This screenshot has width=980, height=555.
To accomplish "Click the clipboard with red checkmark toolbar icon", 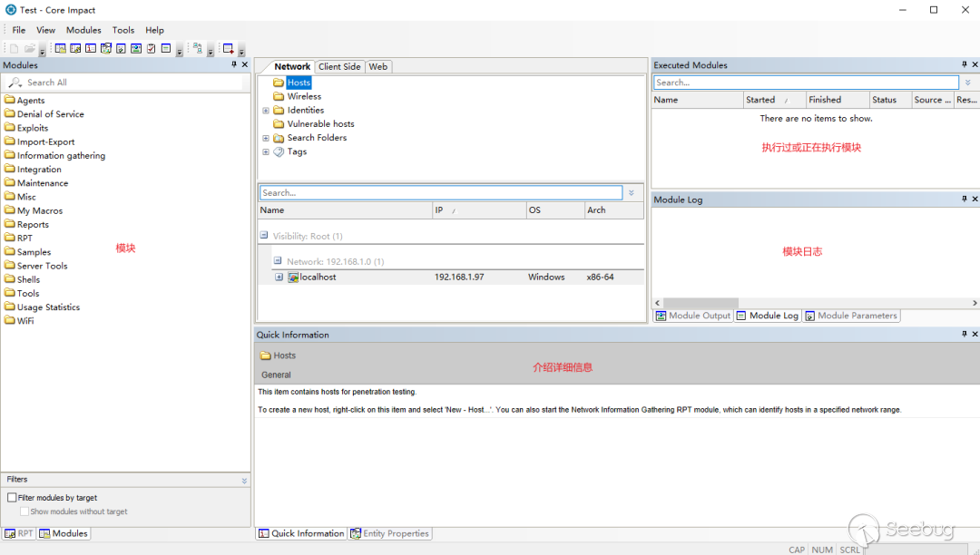I will pyautogui.click(x=151, y=49).
